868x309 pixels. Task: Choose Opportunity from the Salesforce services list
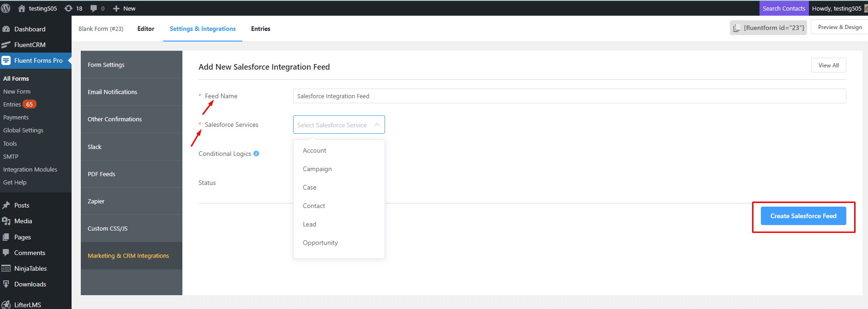tap(339, 243)
